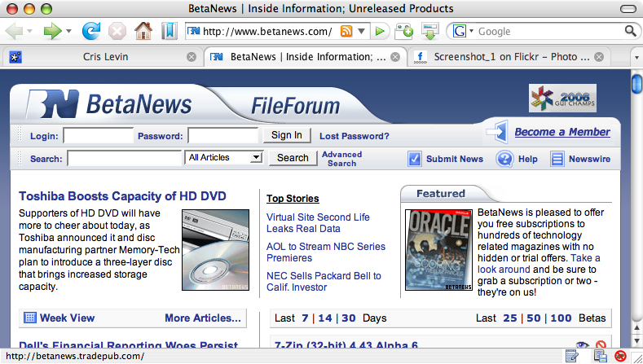Screen dimensions: 643x364
Task: Click the Google G search engine icon
Action: (460, 31)
